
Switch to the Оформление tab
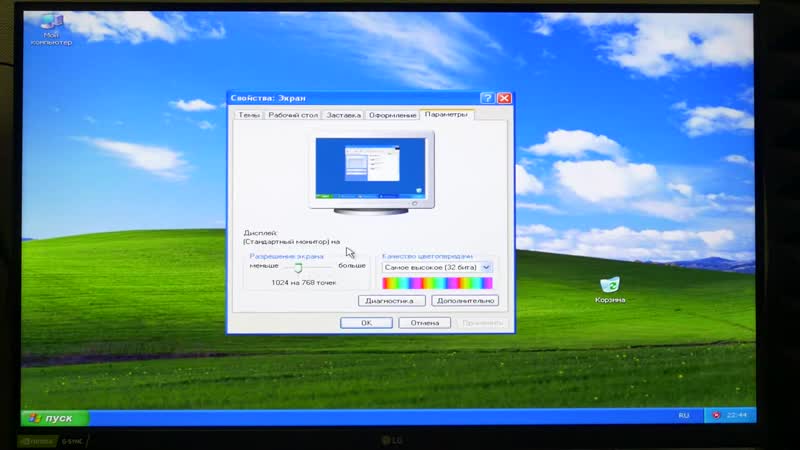[x=392, y=115]
